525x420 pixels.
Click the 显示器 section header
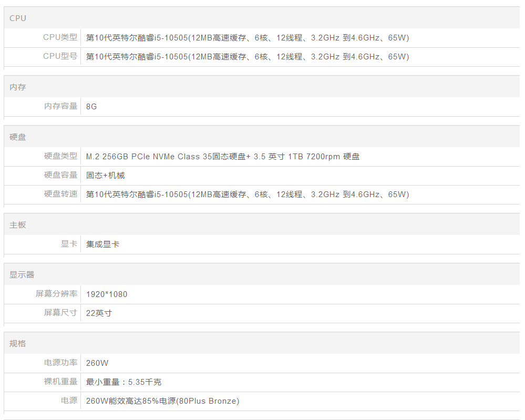pyautogui.click(x=22, y=275)
